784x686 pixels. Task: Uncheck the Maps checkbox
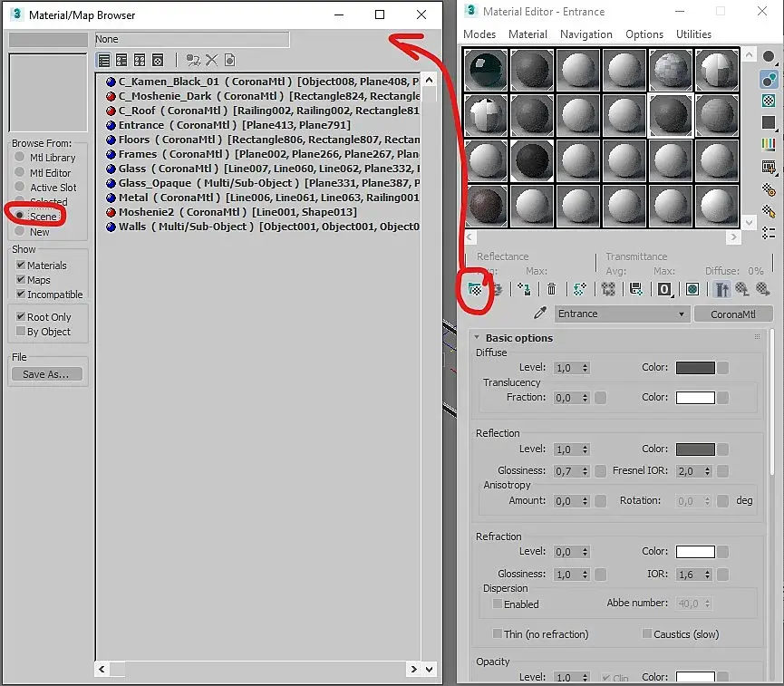point(21,279)
